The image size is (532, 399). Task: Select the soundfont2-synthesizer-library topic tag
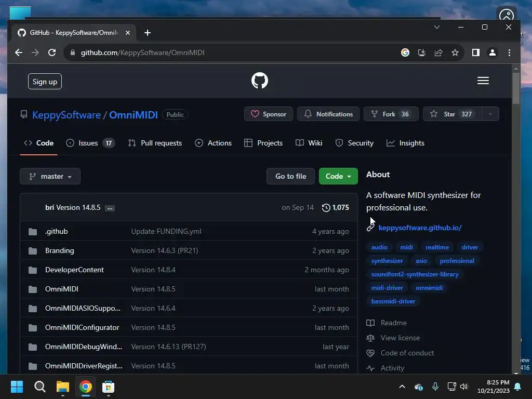(415, 274)
